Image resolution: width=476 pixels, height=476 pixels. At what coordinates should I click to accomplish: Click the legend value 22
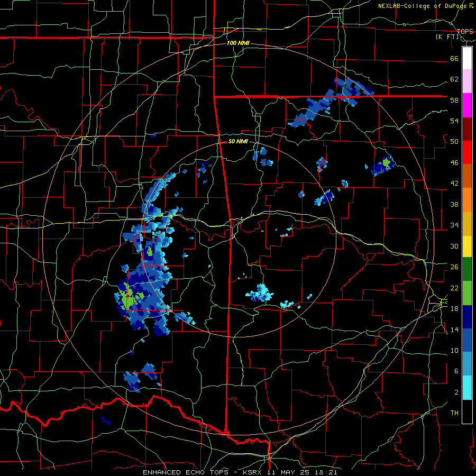pos(454,288)
